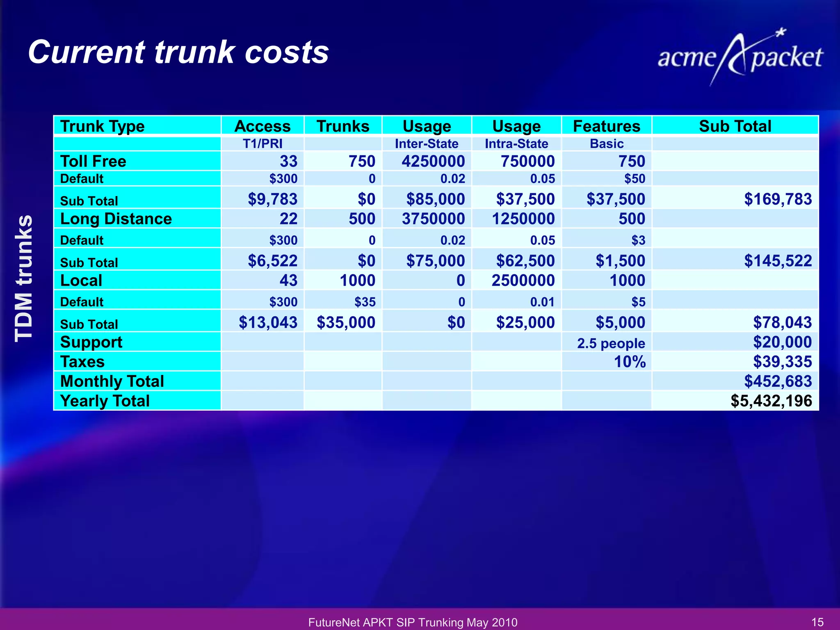840x630 pixels.
Task: Select the 'Trunk Type' header cell
Action: tap(137, 126)
